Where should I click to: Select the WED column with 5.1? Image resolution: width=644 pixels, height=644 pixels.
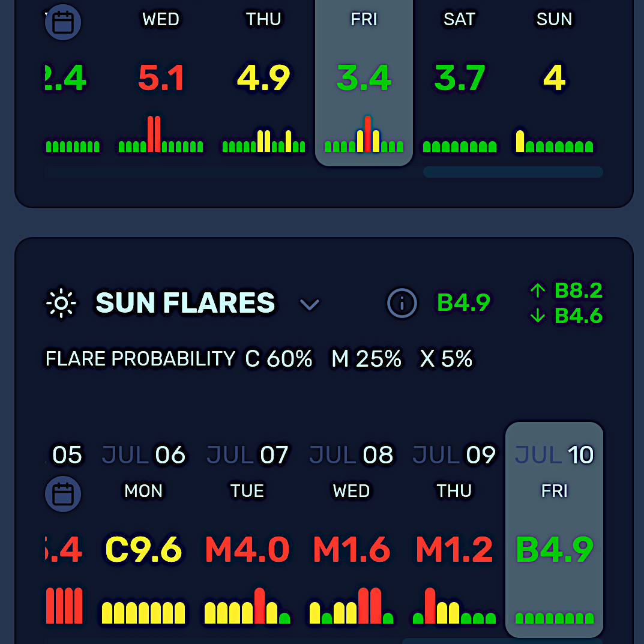pyautogui.click(x=161, y=82)
